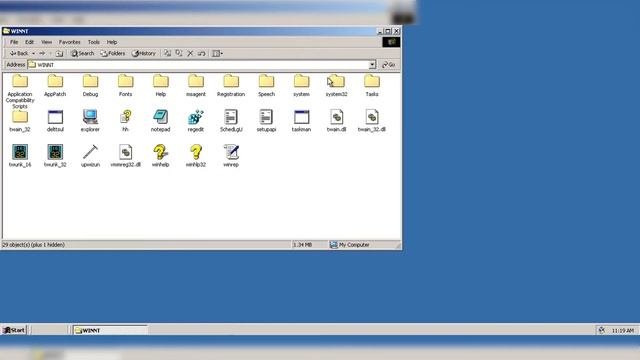Select the vmmreg32.dll file icon
Screen dimensions: 640x360
pyautogui.click(x=125, y=152)
